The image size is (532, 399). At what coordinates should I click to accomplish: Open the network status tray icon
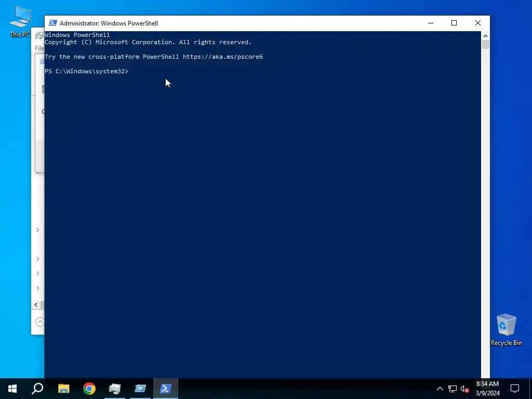click(x=453, y=389)
